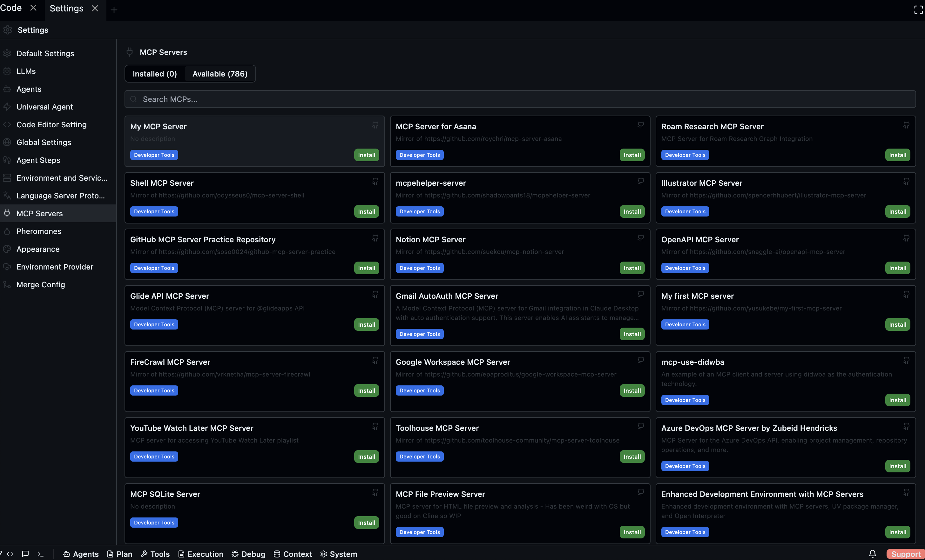
Task: Click the terminal icon in bottom-left corner
Action: point(41,554)
